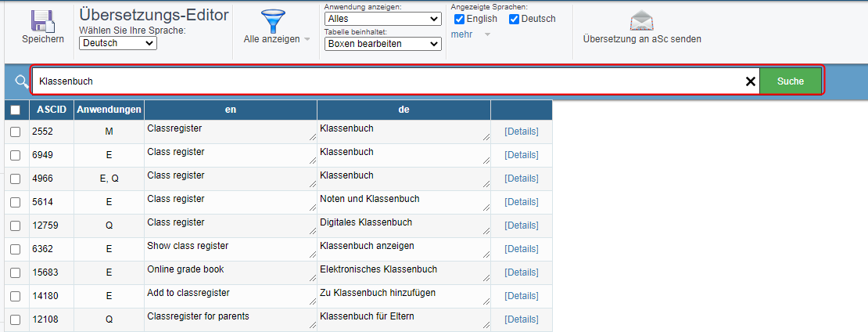868x332 pixels.
Task: Check the row checkbox for ASCID 2552
Action: click(16, 132)
